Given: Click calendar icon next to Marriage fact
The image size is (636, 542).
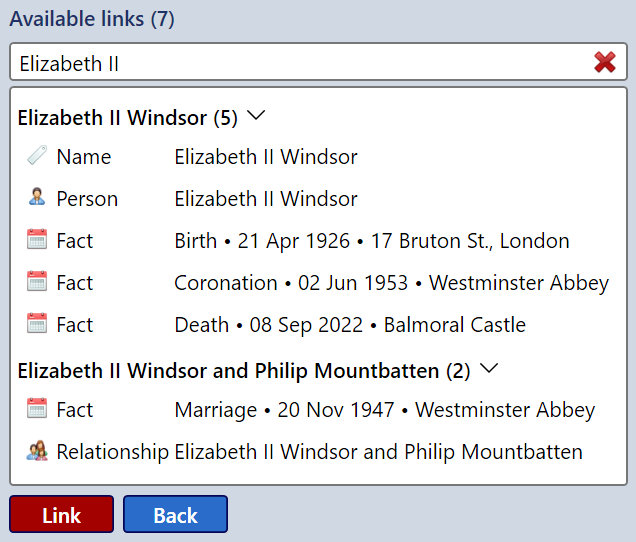Looking at the screenshot, I should coord(37,409).
